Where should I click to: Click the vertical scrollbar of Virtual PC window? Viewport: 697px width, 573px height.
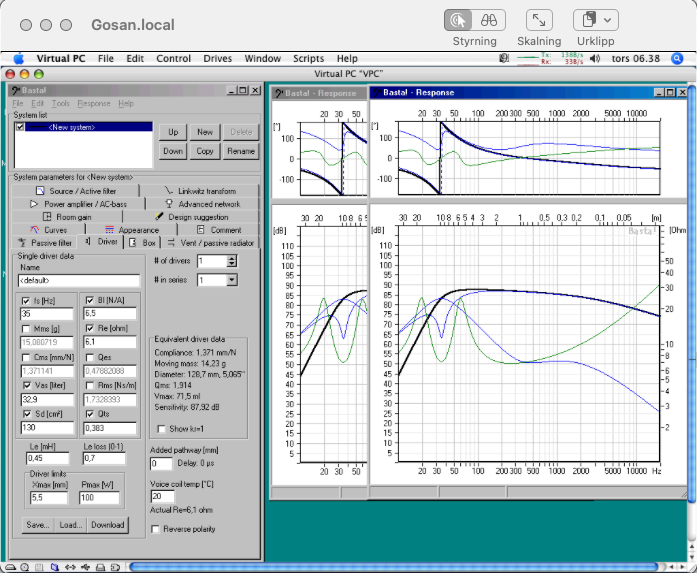(692, 293)
